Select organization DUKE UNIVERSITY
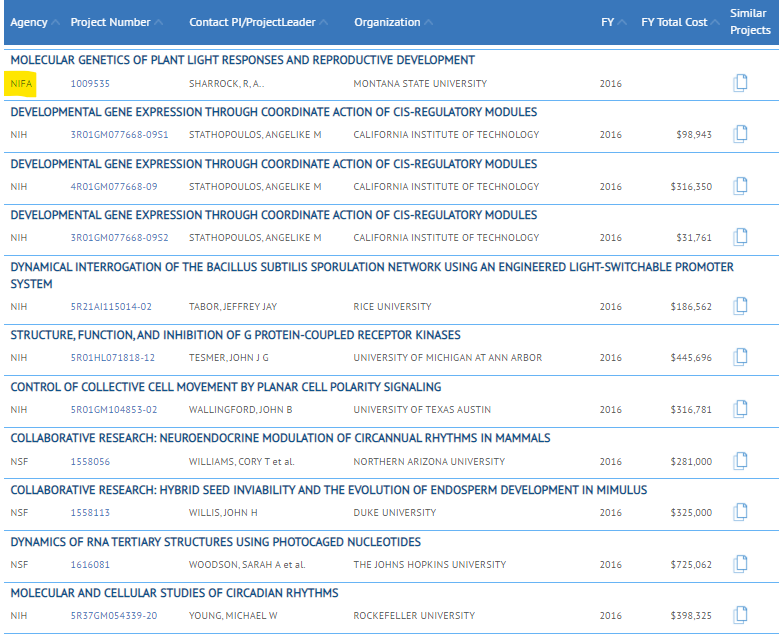 click(395, 513)
